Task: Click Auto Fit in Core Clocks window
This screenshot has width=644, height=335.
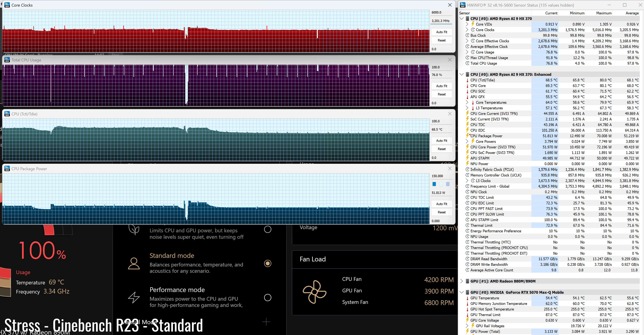Action: point(441,32)
